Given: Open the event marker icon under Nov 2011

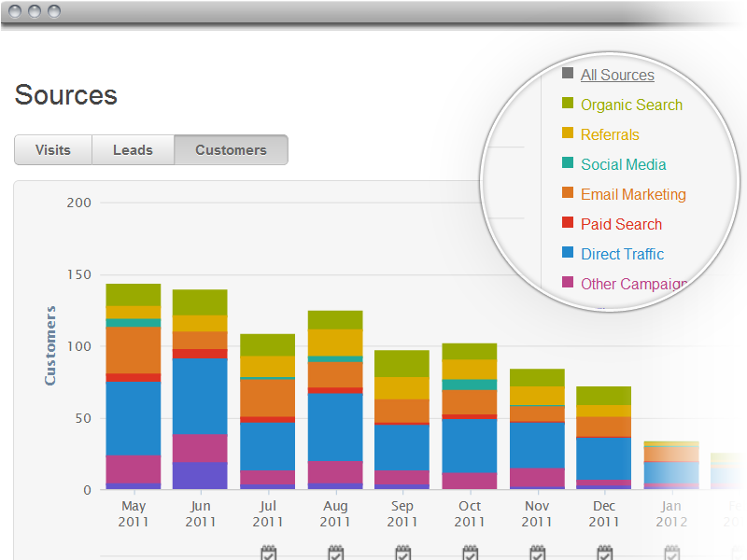Looking at the screenshot, I should click(537, 553).
